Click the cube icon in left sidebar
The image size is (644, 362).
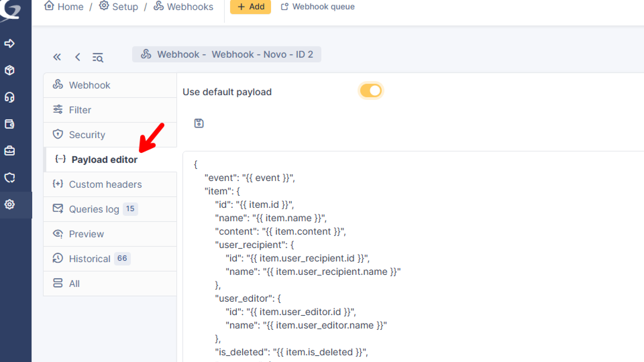click(10, 70)
